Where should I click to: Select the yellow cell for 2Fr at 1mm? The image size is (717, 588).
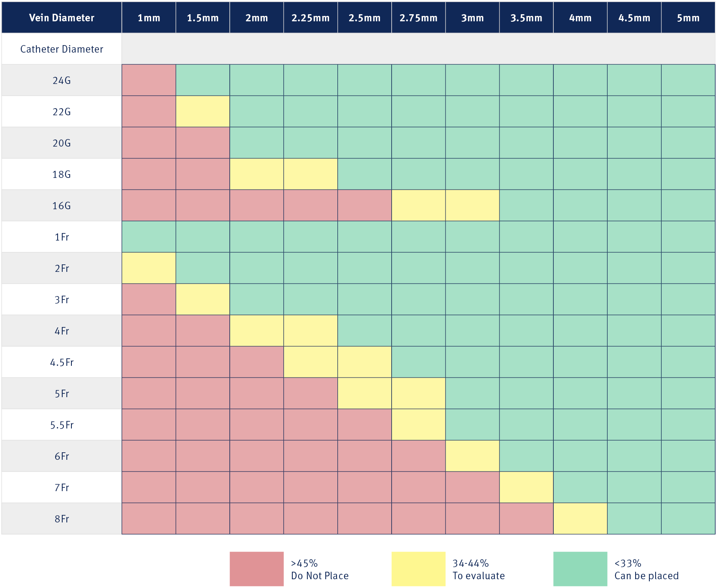[149, 268]
